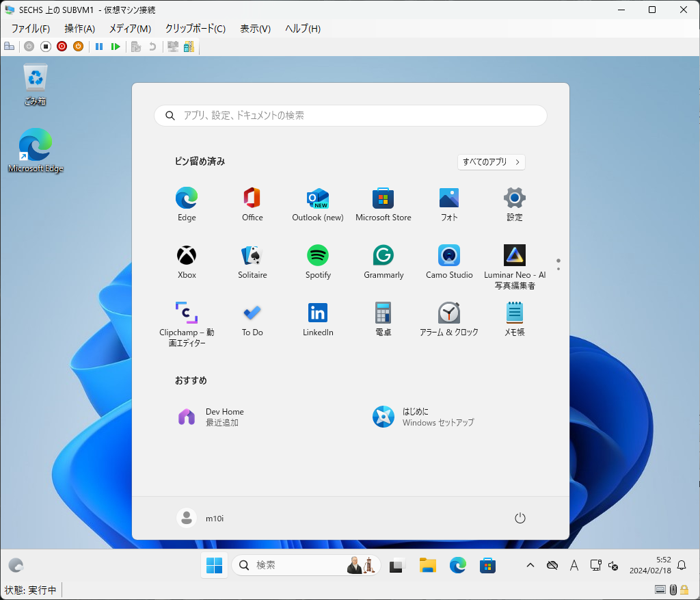The width and height of the screenshot is (700, 600).
Task: Open Edge from the taskbar
Action: (457, 566)
